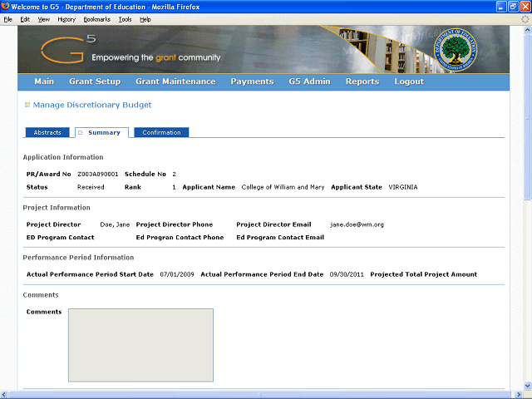532x399 pixels.
Task: Click the vertical scrollbar up arrow
Action: [528, 30]
